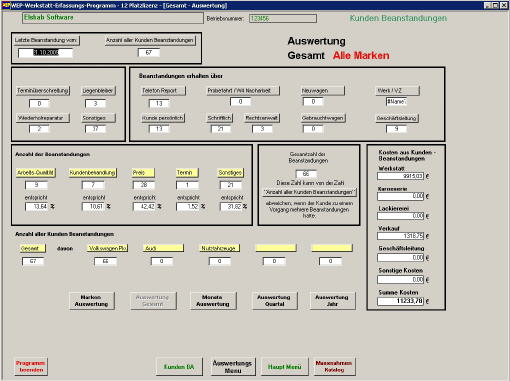Click the application icon in title bar
Image resolution: width=510 pixels, height=381 pixels.
click(6, 5)
